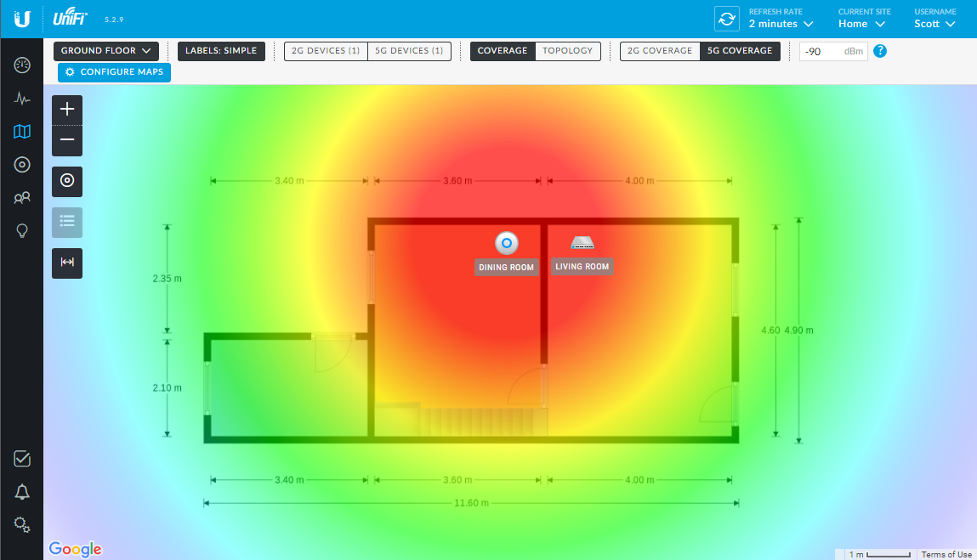
Task: Open the Ground Floor map selector
Action: click(x=105, y=51)
